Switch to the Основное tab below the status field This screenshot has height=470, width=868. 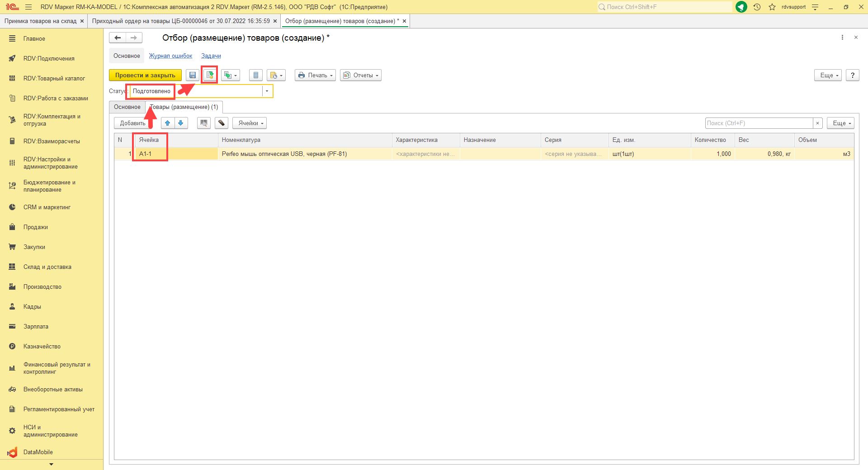(127, 107)
